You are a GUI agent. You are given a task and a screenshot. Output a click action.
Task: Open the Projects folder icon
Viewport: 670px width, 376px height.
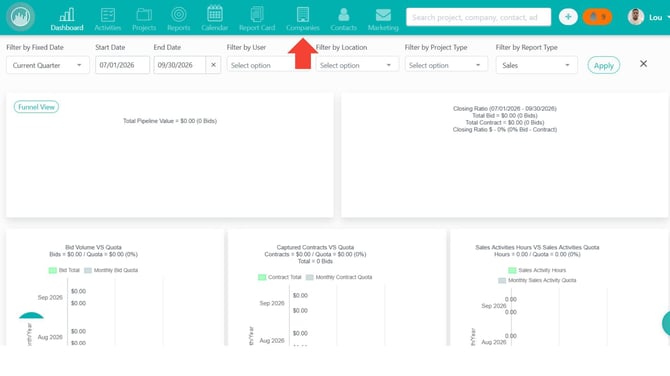144,15
